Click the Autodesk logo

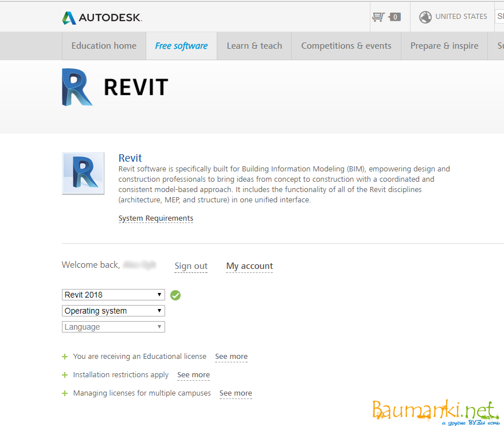[x=102, y=18]
